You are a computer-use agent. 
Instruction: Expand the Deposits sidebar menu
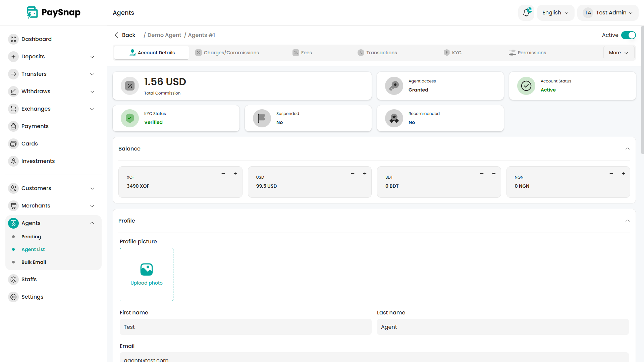[x=92, y=57]
